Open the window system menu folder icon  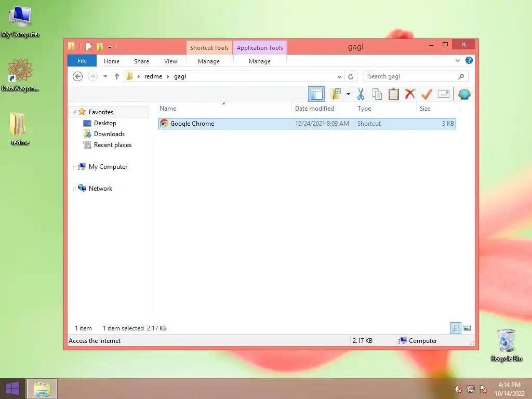pos(71,46)
